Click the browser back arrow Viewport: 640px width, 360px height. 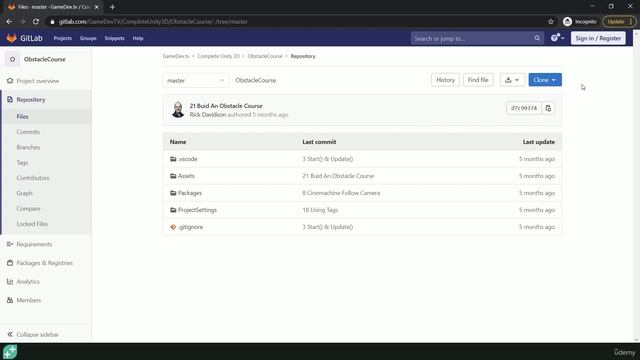click(x=9, y=22)
